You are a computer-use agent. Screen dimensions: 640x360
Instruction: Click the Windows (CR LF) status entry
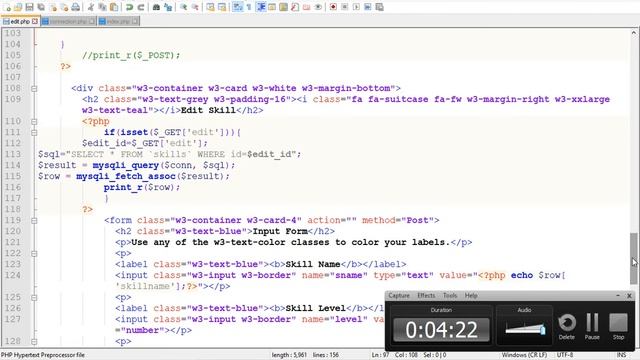click(x=524, y=355)
